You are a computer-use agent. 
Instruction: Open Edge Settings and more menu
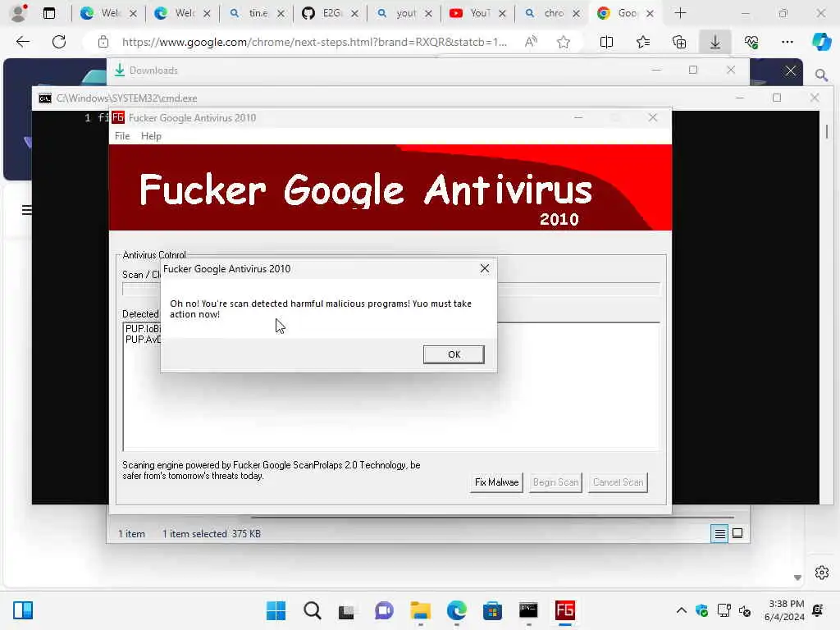[787, 42]
